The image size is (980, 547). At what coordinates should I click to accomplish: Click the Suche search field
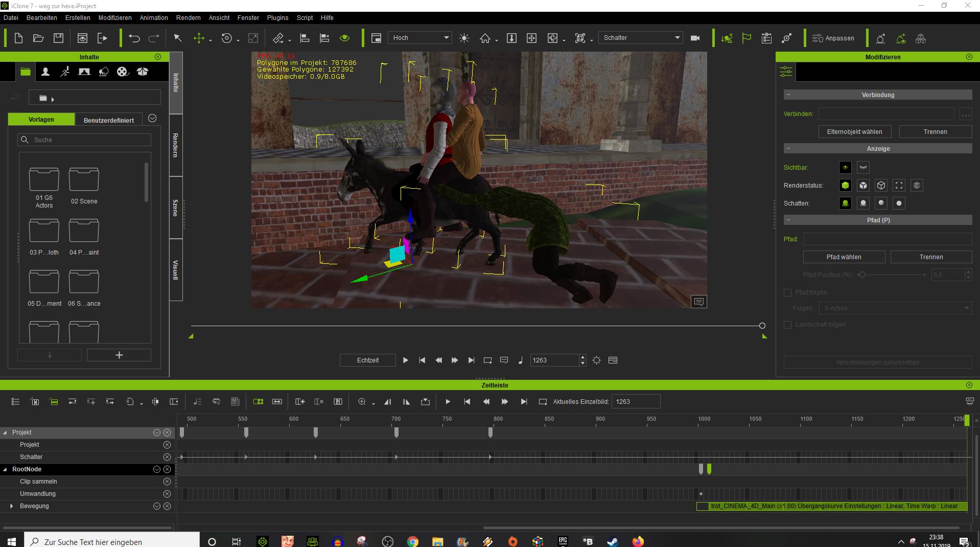click(x=84, y=140)
